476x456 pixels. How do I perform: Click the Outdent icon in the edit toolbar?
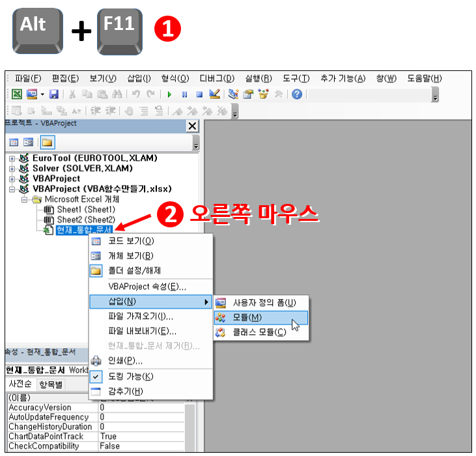pyautogui.click(x=110, y=111)
